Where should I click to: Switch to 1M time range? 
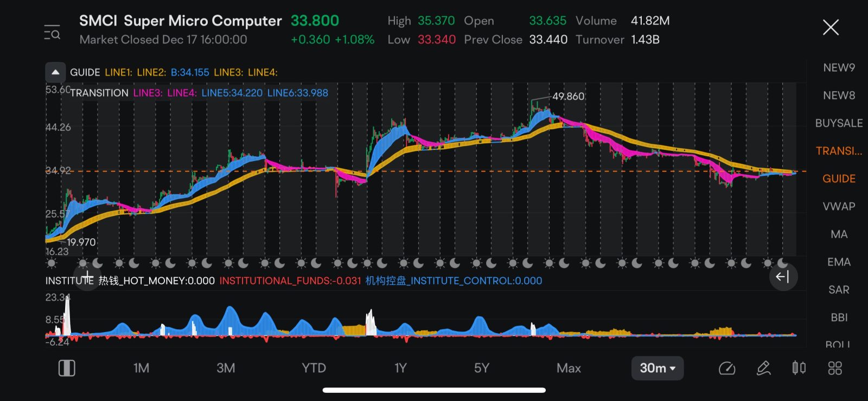pos(141,368)
